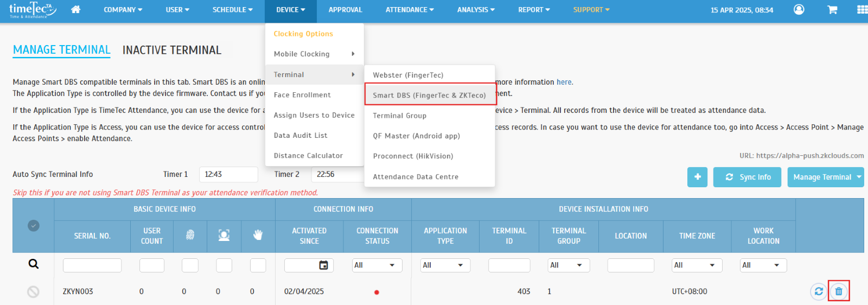The width and height of the screenshot is (868, 305).
Task: Open the USER menu
Action: pyautogui.click(x=178, y=10)
